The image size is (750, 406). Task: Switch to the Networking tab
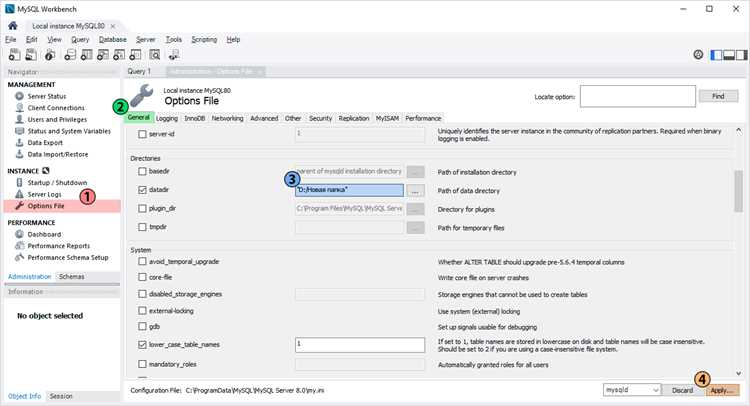click(x=227, y=118)
